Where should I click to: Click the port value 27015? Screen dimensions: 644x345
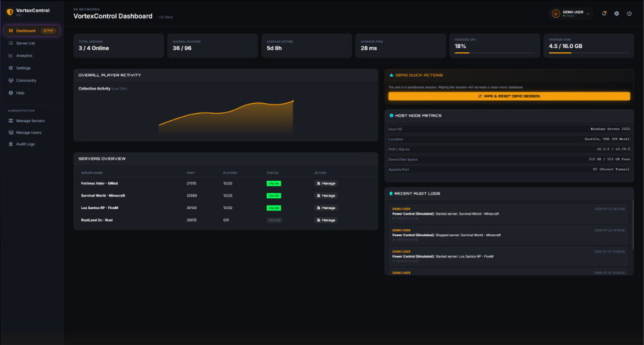pos(191,183)
